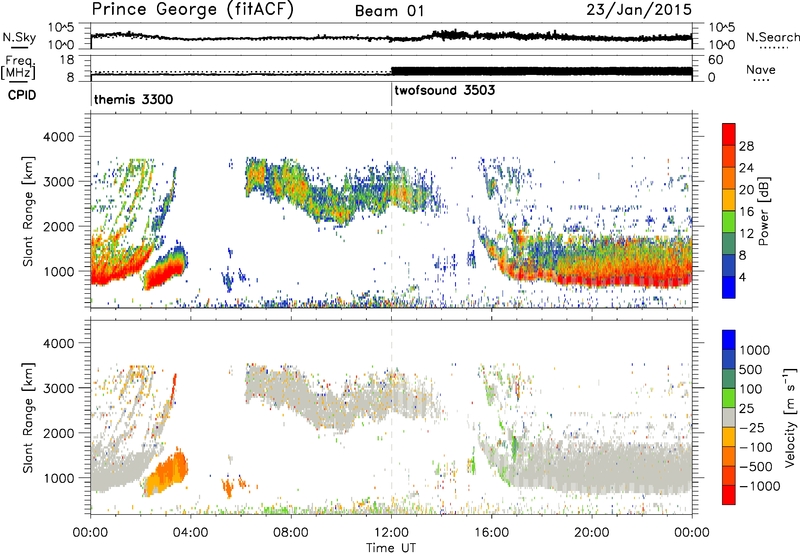Select the "twofsound 3503" CPID entry
Viewport: 800px width, 554px height.
point(444,90)
